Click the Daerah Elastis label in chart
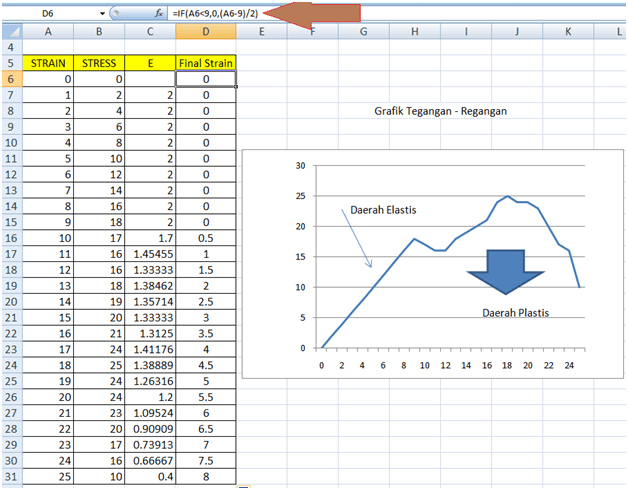This screenshot has width=628, height=490. (x=383, y=210)
